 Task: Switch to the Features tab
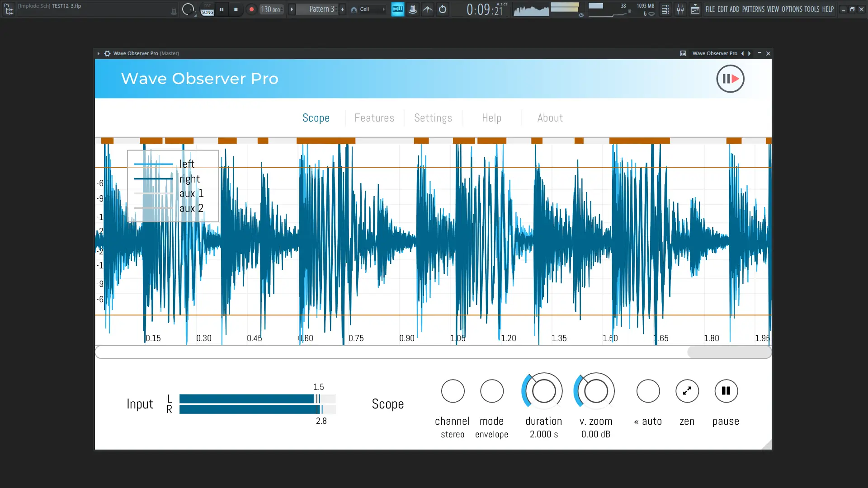click(x=374, y=118)
